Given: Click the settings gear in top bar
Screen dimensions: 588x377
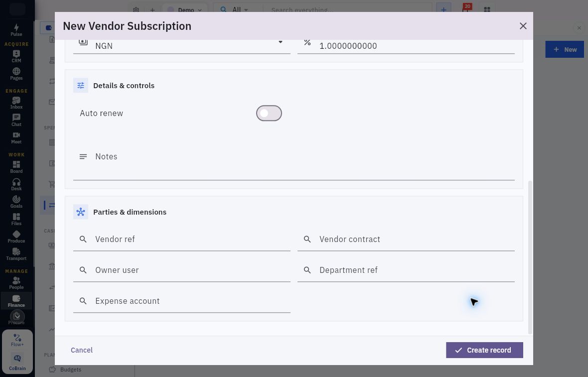Looking at the screenshot, I should (136, 10).
